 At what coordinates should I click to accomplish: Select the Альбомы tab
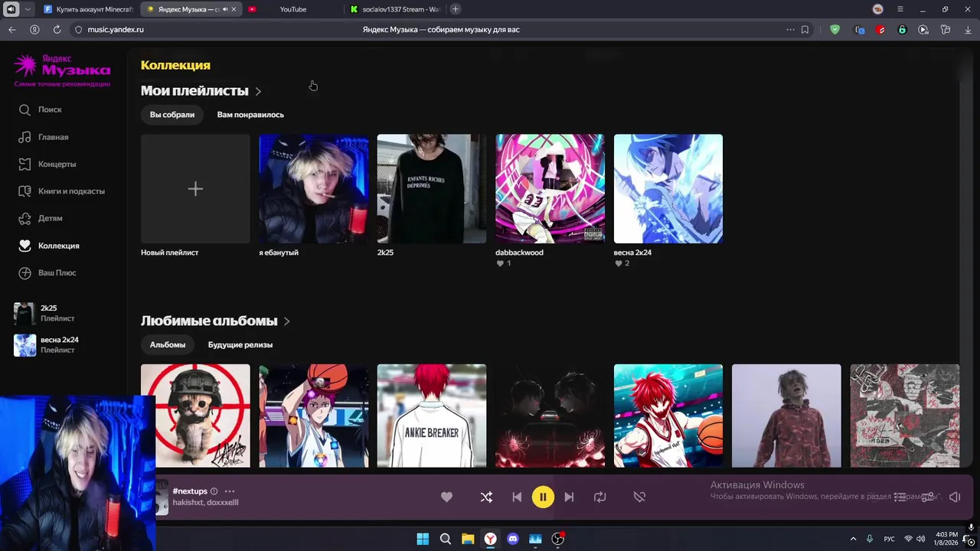[x=168, y=344]
